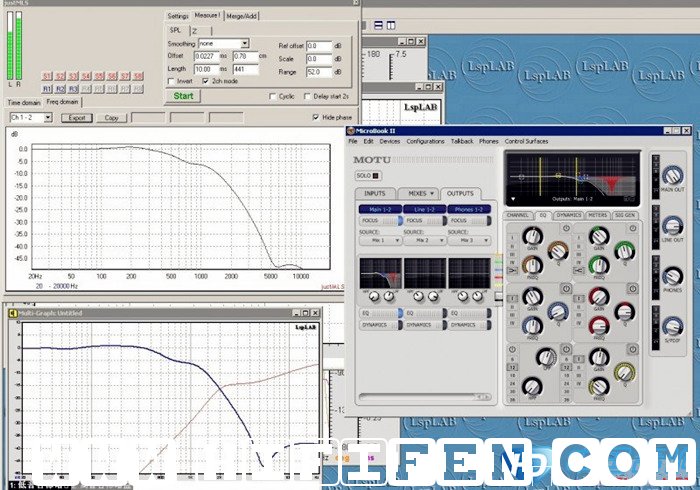700x490 pixels.
Task: Click the S/PDIF volume knob
Action: point(672,327)
